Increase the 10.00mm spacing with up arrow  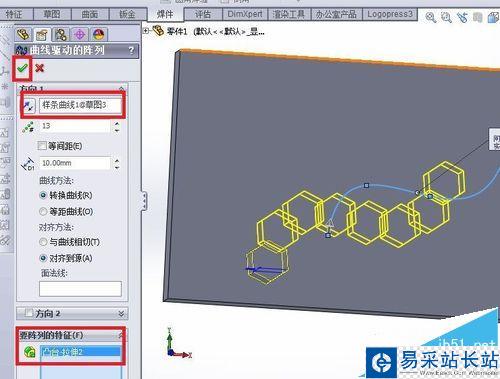coord(117,161)
